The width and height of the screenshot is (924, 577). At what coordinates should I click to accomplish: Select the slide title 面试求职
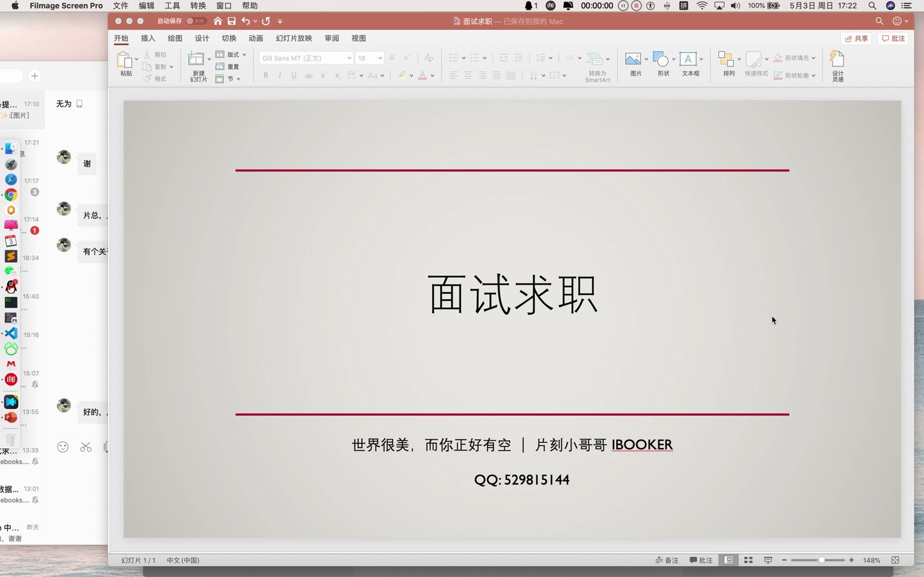click(512, 294)
